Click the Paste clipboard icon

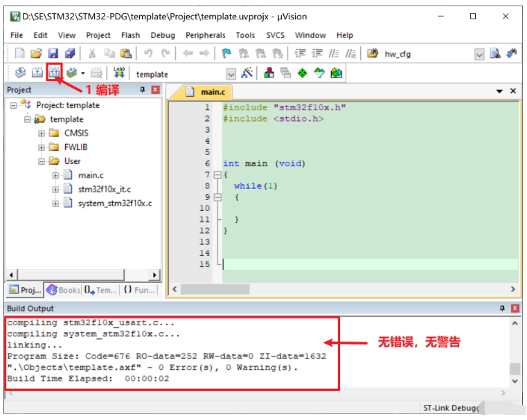(x=126, y=53)
